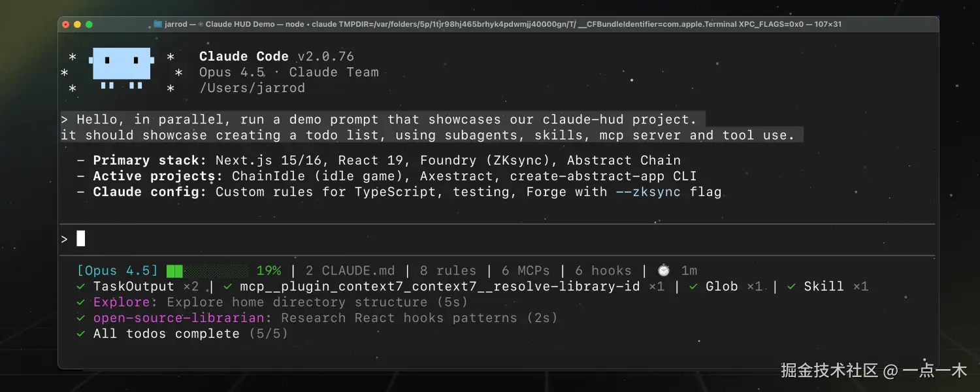The width and height of the screenshot is (980, 392).
Task: Click the blue '--zksync' flag text
Action: 648,192
